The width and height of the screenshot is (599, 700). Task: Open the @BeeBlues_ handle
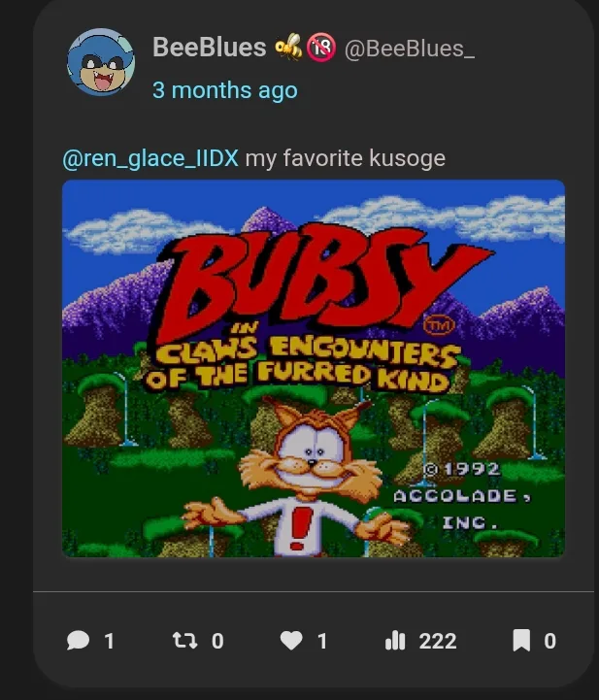click(x=410, y=49)
